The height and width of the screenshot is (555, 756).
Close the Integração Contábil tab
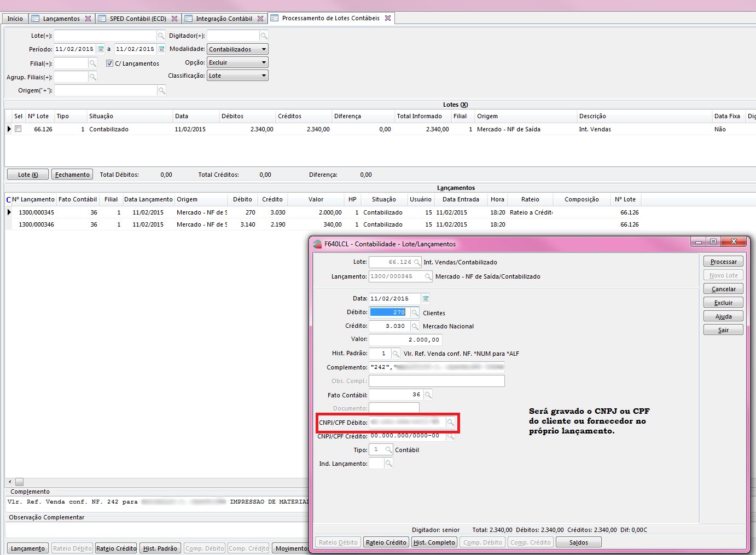tap(260, 19)
